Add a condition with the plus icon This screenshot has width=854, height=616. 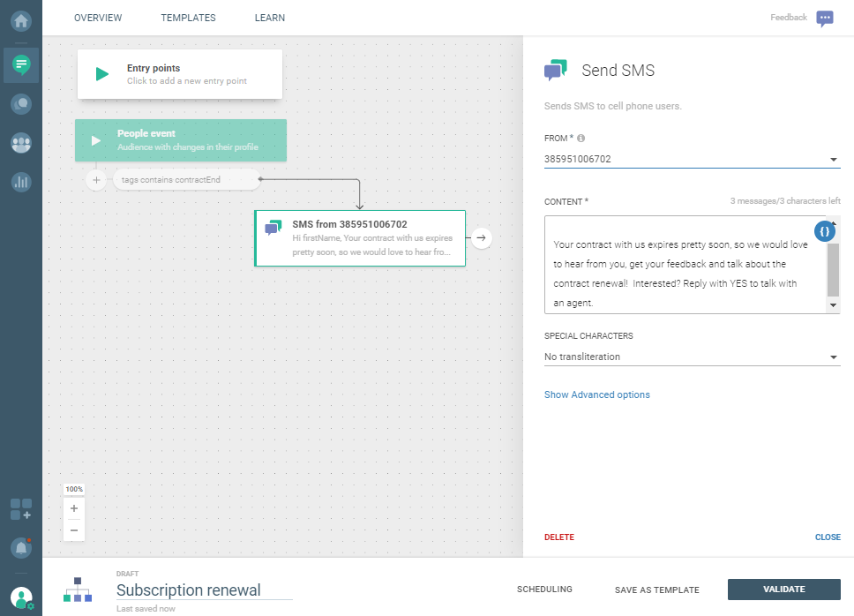(96, 180)
